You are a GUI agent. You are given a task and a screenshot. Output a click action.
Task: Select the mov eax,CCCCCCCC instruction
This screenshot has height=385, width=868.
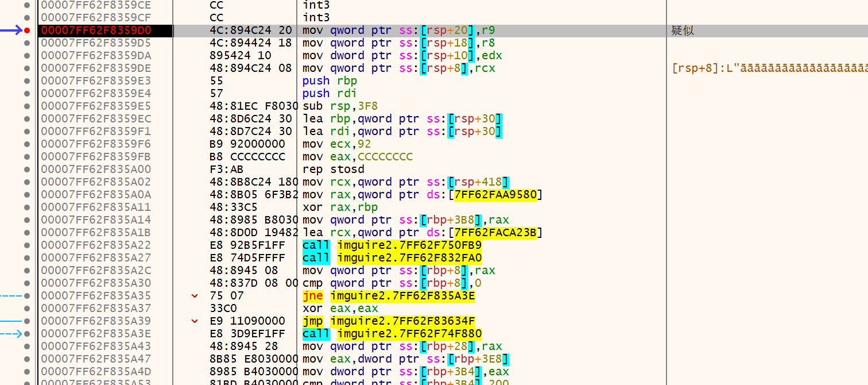click(x=357, y=157)
